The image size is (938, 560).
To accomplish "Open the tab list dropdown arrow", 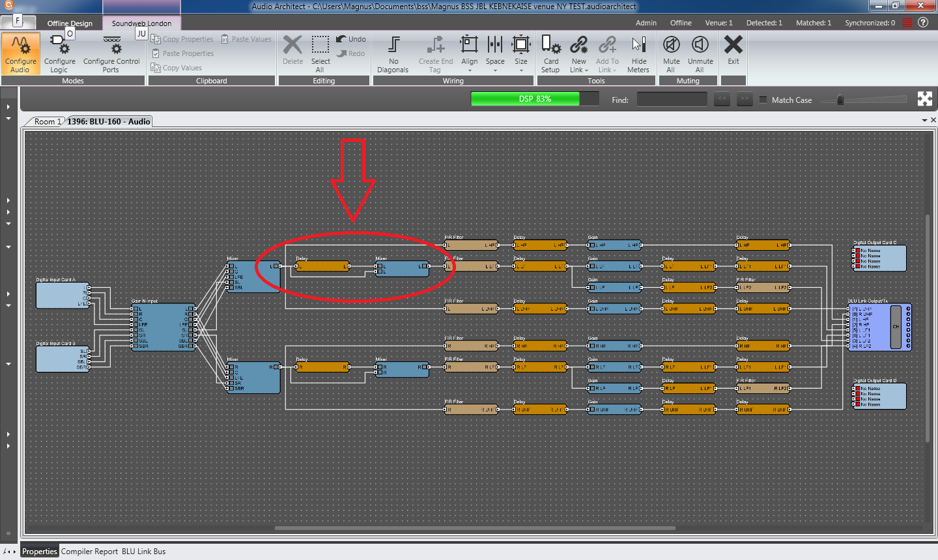I will pyautogui.click(x=924, y=120).
